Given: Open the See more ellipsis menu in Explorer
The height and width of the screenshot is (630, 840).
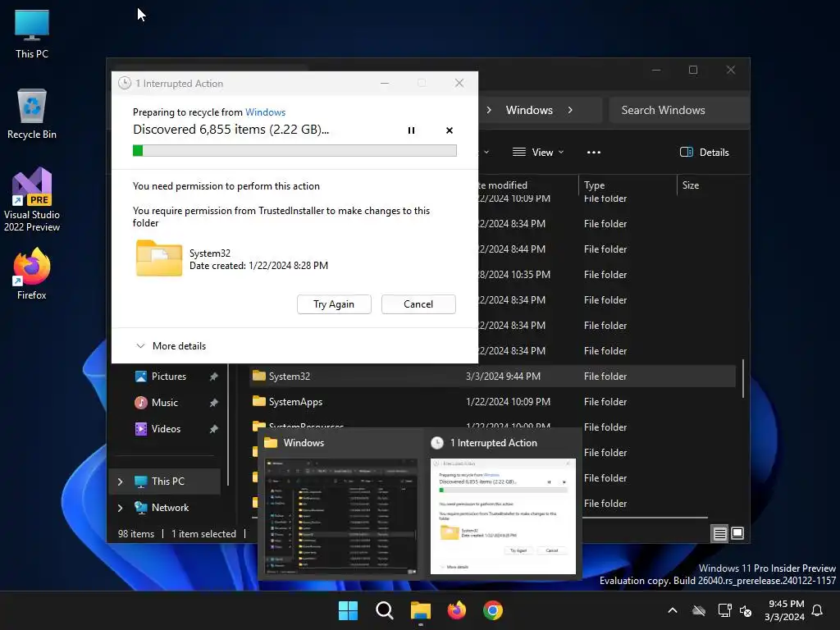Looking at the screenshot, I should pos(594,153).
